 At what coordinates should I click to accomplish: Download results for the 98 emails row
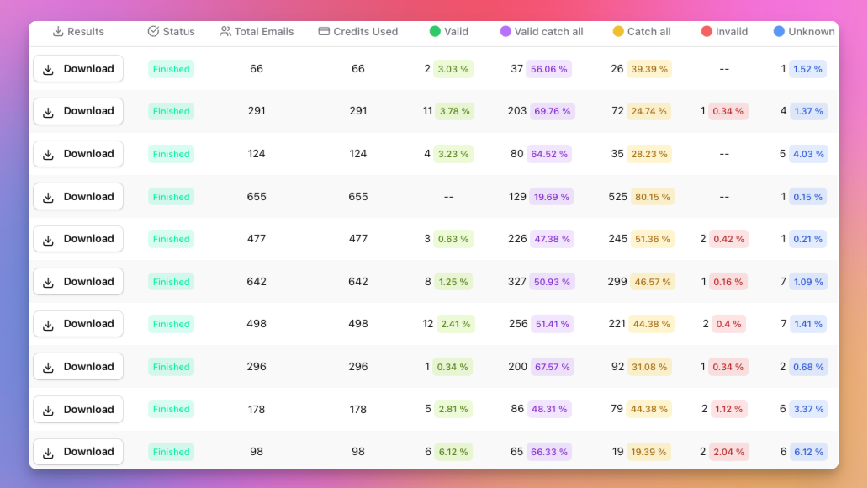click(78, 452)
